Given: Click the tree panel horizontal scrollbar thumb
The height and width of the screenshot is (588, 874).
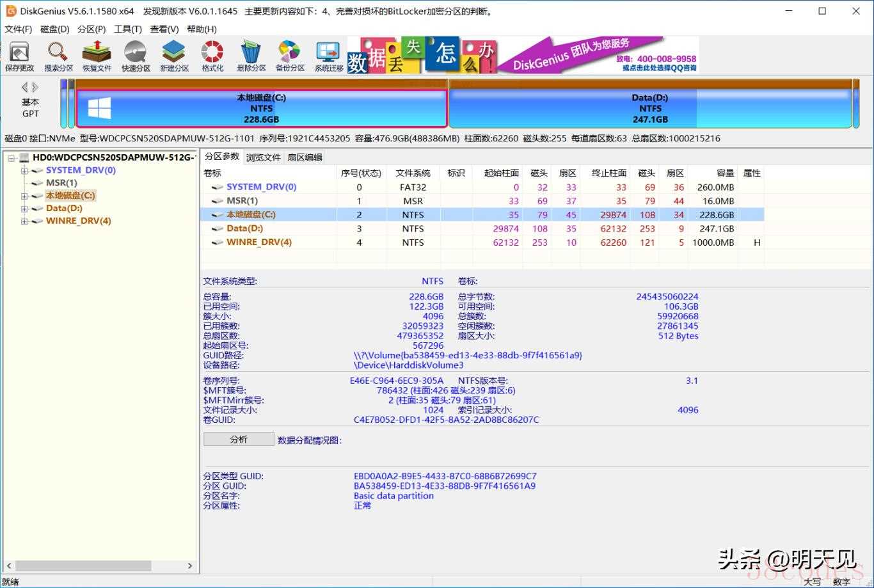Looking at the screenshot, I should click(83, 566).
